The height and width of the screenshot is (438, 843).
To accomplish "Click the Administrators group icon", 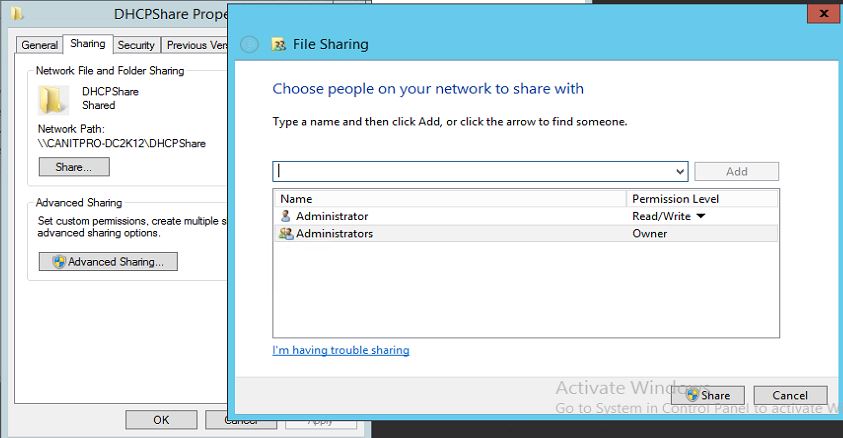I will pos(286,234).
